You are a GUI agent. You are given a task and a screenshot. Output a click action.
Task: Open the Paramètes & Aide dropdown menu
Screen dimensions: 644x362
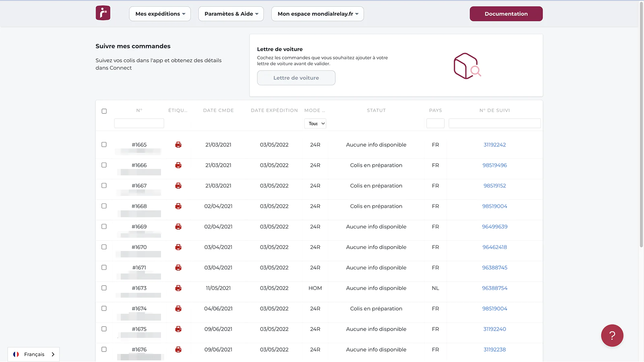(x=231, y=14)
